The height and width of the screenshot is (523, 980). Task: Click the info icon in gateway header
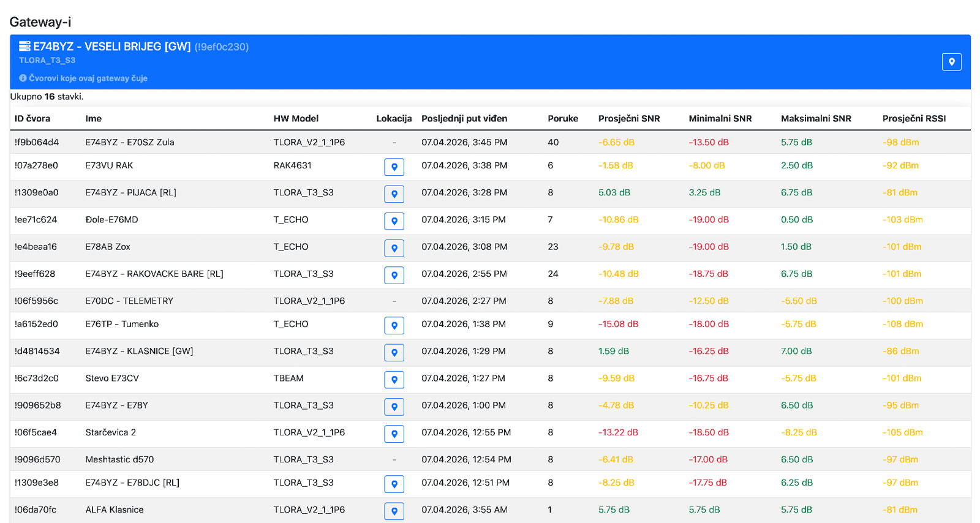[23, 78]
